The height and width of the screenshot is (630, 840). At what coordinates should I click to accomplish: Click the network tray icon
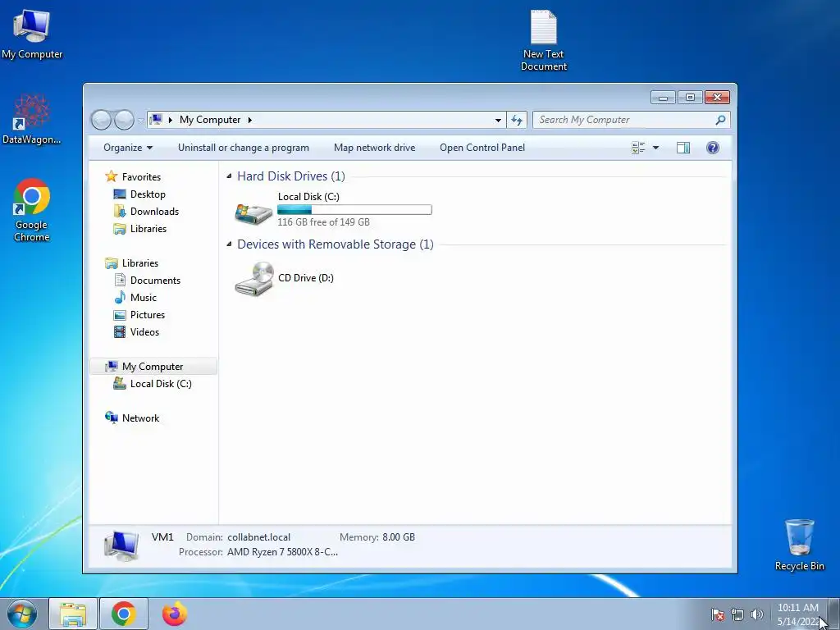(x=737, y=615)
